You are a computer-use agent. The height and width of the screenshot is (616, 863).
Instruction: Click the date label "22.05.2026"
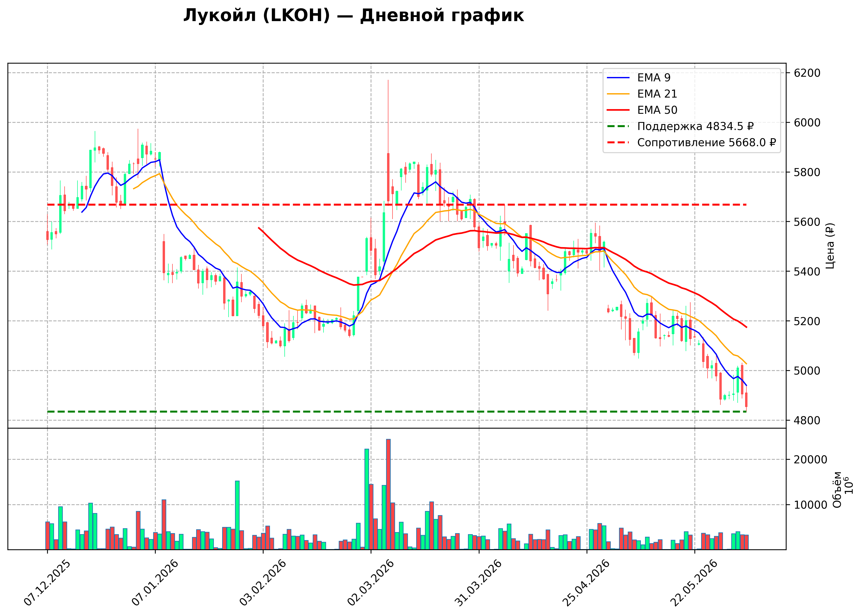(x=694, y=583)
